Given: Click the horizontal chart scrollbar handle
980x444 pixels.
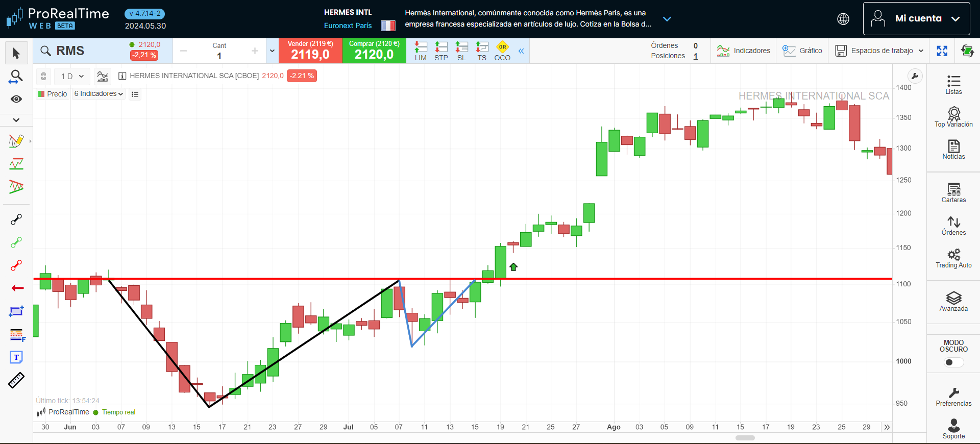Looking at the screenshot, I should click(745, 438).
